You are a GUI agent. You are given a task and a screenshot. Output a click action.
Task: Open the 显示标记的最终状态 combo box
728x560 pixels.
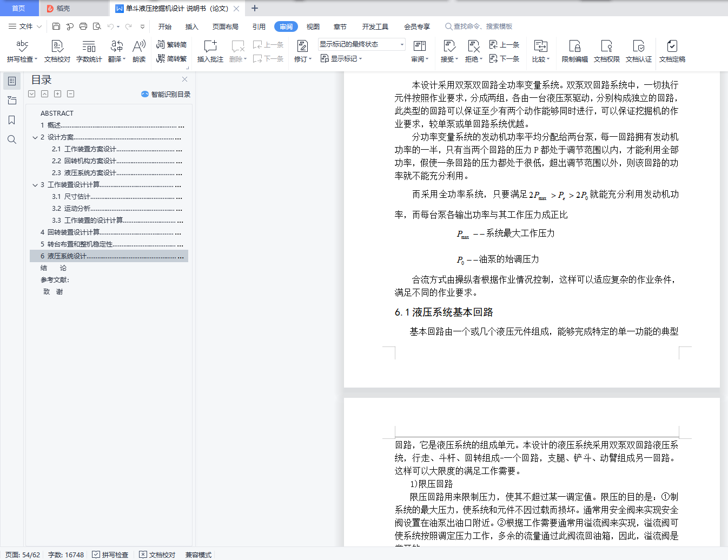[361, 44]
